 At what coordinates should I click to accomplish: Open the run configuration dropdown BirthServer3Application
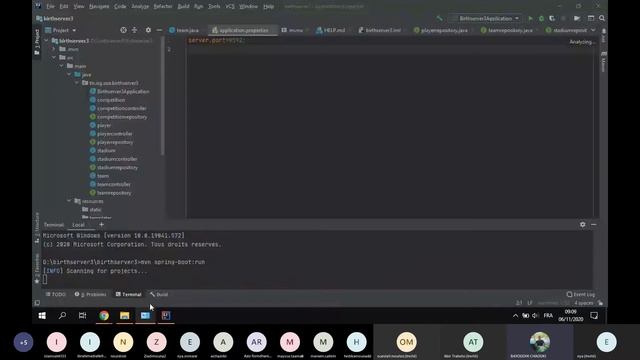pyautogui.click(x=485, y=18)
